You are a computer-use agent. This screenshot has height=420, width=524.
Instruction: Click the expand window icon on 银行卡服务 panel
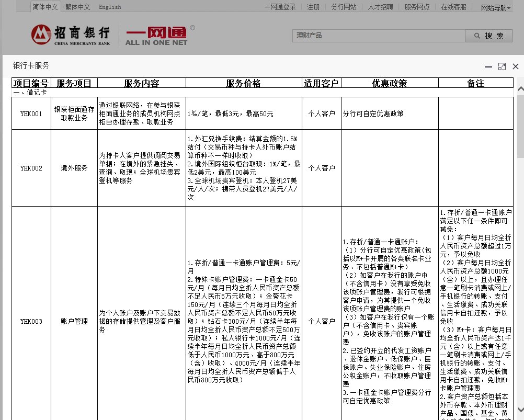(x=502, y=66)
